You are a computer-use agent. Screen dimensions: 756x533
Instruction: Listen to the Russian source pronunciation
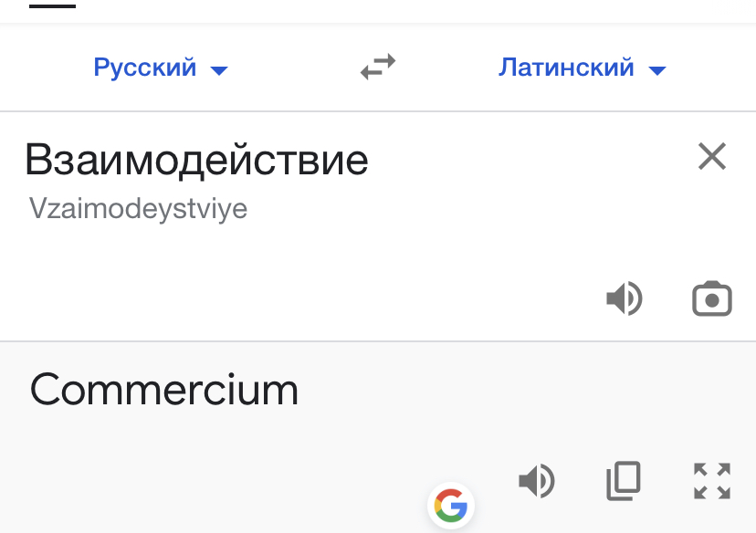(x=625, y=298)
